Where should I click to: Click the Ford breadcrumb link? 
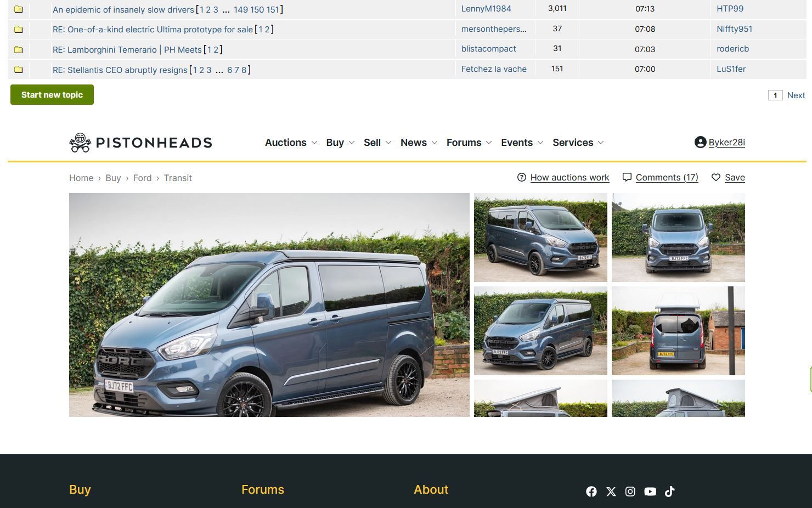[142, 178]
